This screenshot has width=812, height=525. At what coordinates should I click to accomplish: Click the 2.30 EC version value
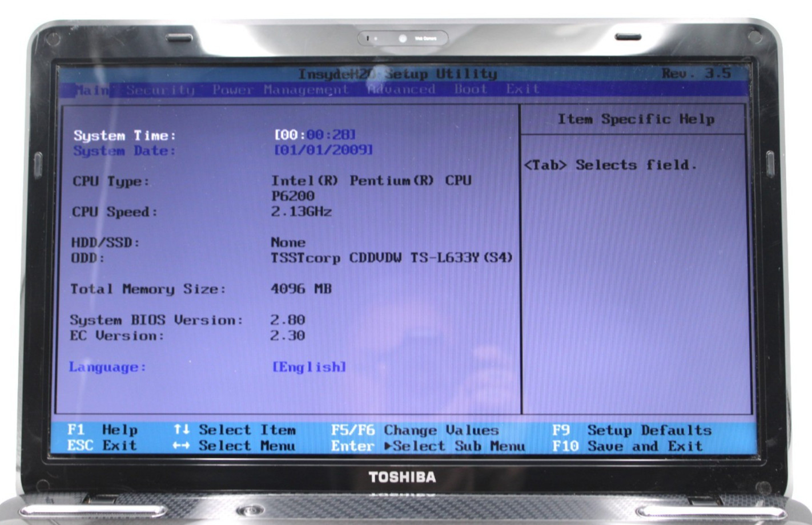click(x=287, y=336)
